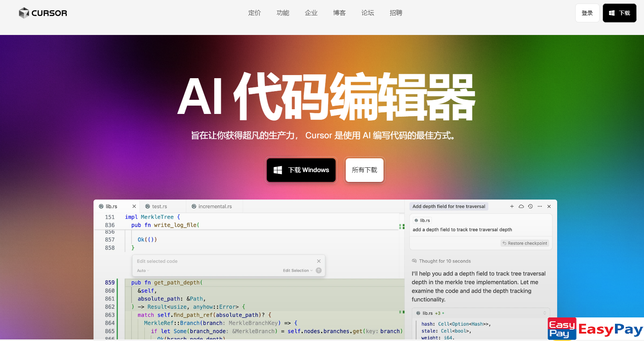Open 所有下载 all downloads button
644x341 pixels.
[365, 170]
